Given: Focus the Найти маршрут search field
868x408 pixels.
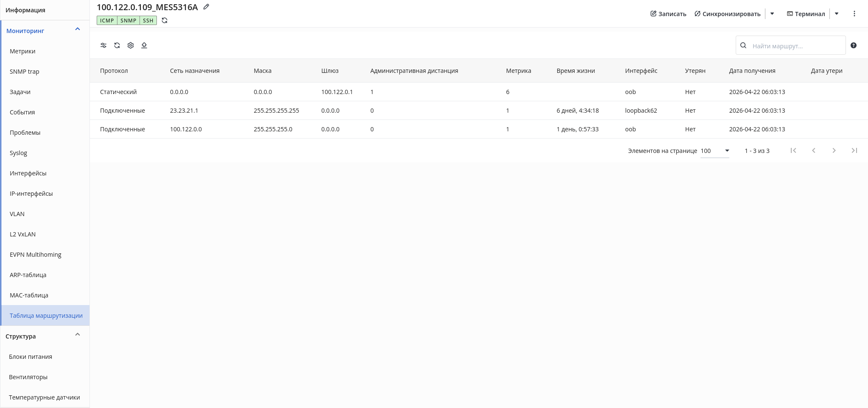Looking at the screenshot, I should 791,45.
